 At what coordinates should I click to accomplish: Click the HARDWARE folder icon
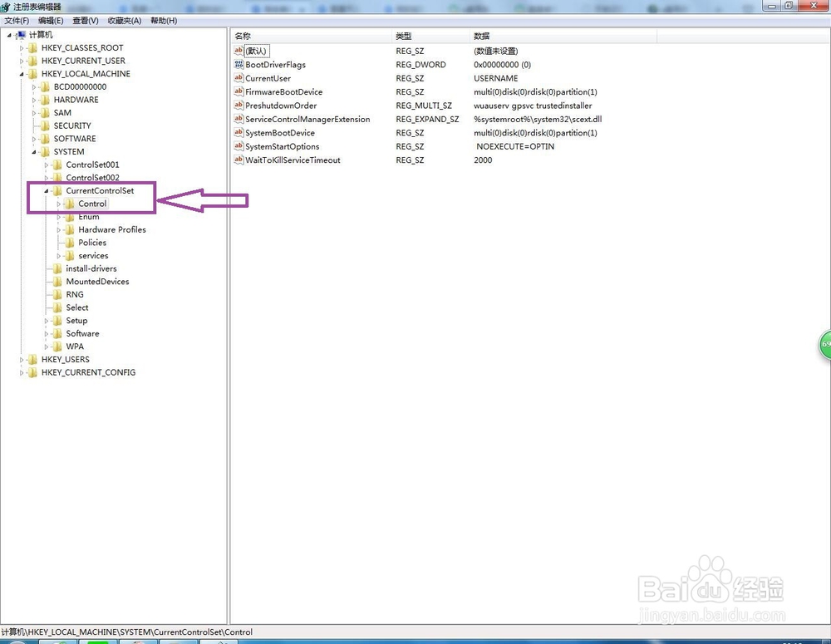[45, 100]
